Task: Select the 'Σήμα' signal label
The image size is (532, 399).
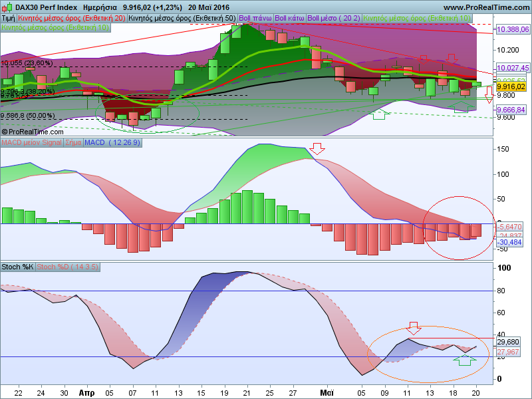Action: tap(73, 142)
